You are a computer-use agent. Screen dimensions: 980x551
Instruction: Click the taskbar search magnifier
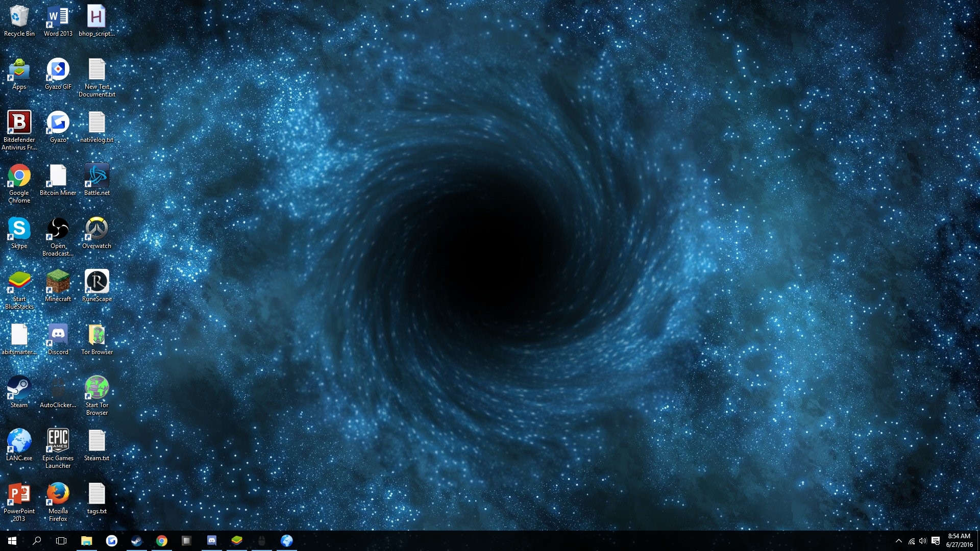click(37, 541)
